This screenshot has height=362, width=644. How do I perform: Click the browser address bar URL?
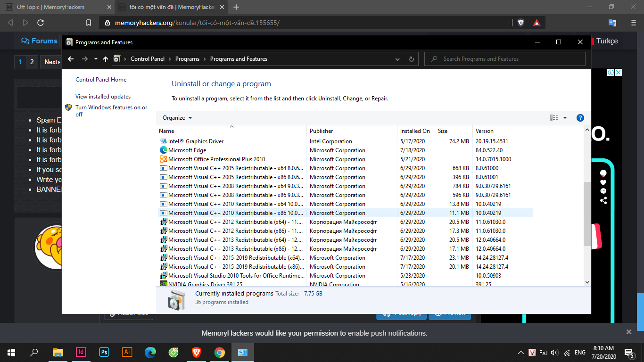click(x=197, y=23)
